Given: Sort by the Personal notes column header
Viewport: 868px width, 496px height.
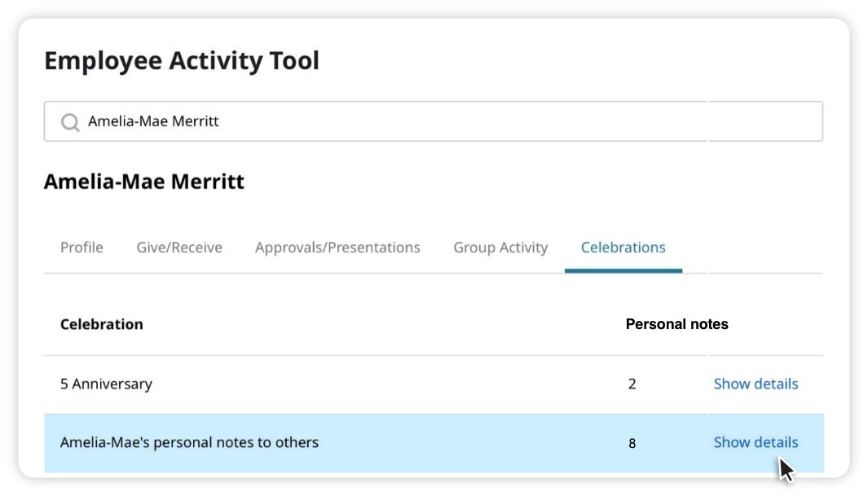Looking at the screenshot, I should [x=676, y=324].
